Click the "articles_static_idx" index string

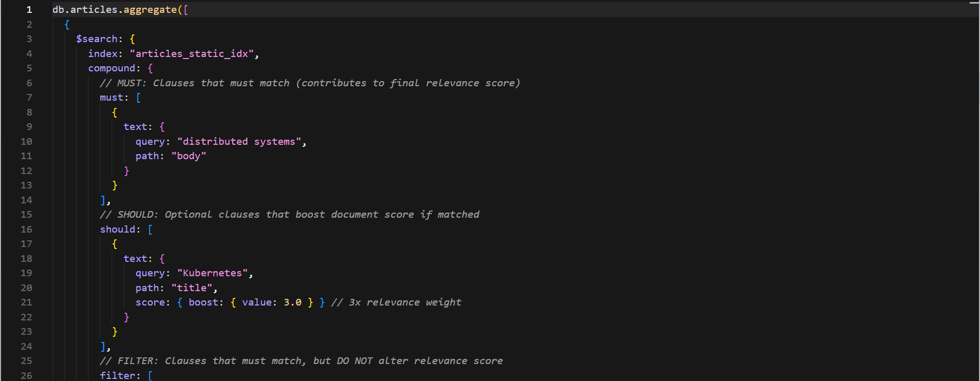(192, 54)
